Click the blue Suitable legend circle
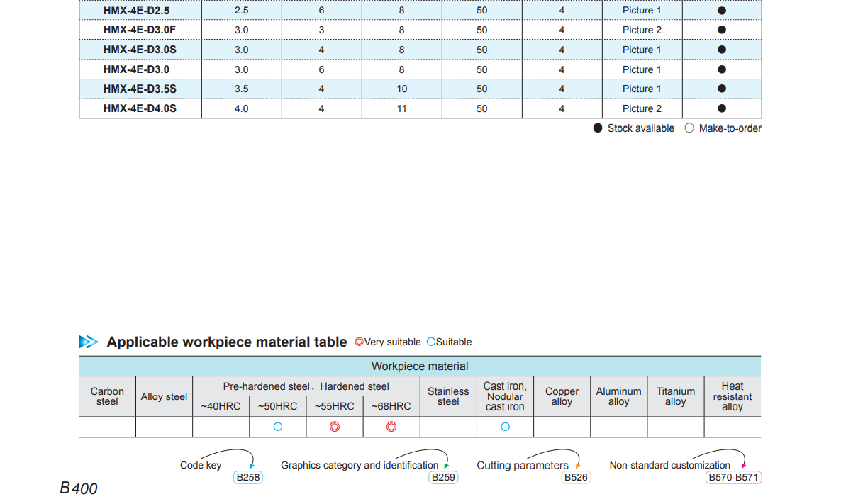The image size is (841, 504). tap(430, 342)
